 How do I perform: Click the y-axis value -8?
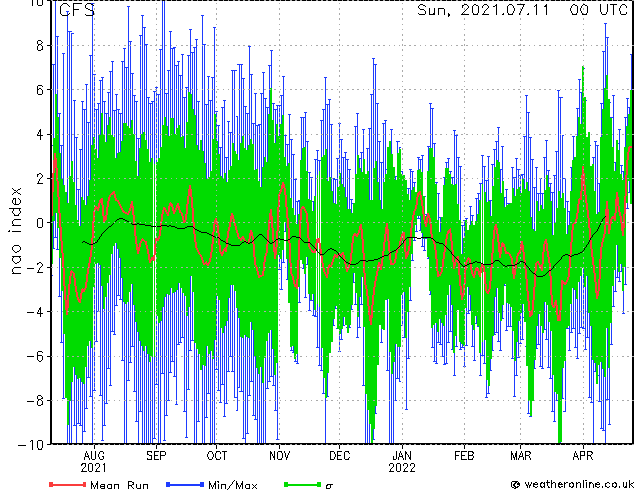(35, 401)
